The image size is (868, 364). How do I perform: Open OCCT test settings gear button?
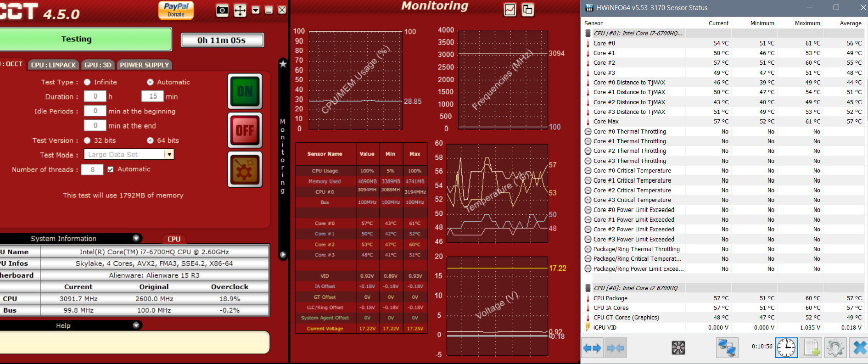point(245,169)
